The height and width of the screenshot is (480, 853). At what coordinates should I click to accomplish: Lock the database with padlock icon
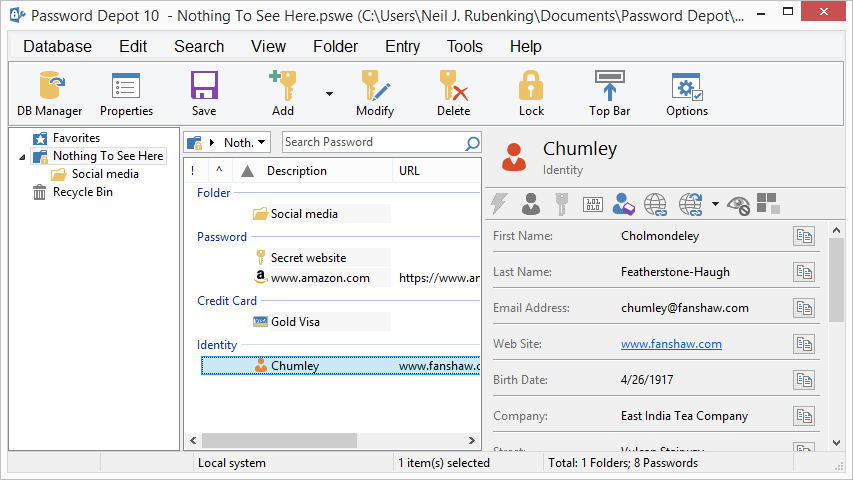pos(531,94)
